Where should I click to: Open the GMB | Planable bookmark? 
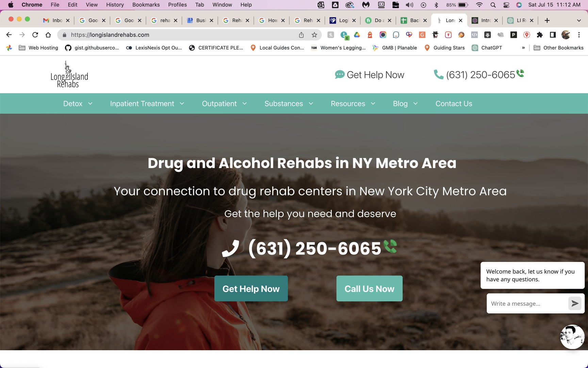[395, 48]
